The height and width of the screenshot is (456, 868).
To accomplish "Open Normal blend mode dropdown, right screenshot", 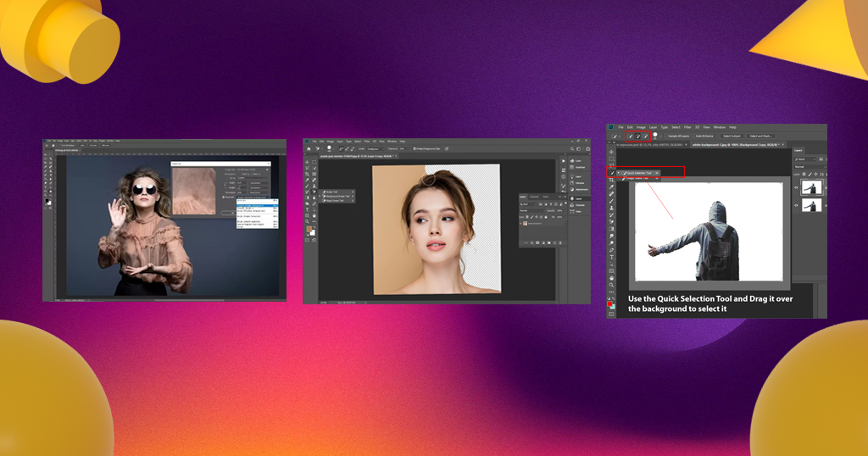I will click(x=810, y=167).
